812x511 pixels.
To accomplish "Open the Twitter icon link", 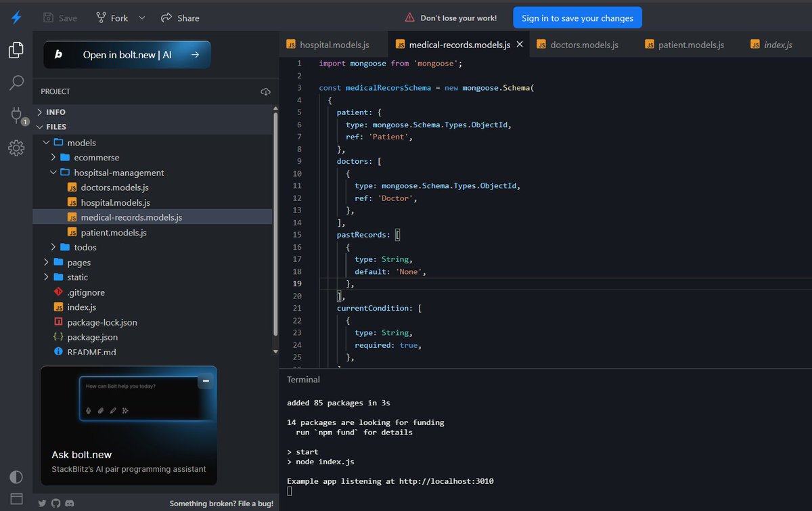I will tap(42, 503).
